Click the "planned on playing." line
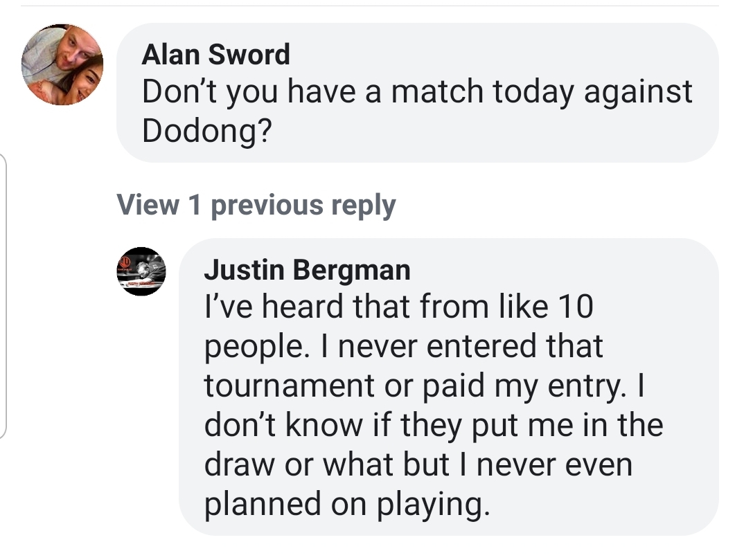The width and height of the screenshot is (744, 560). point(346,505)
